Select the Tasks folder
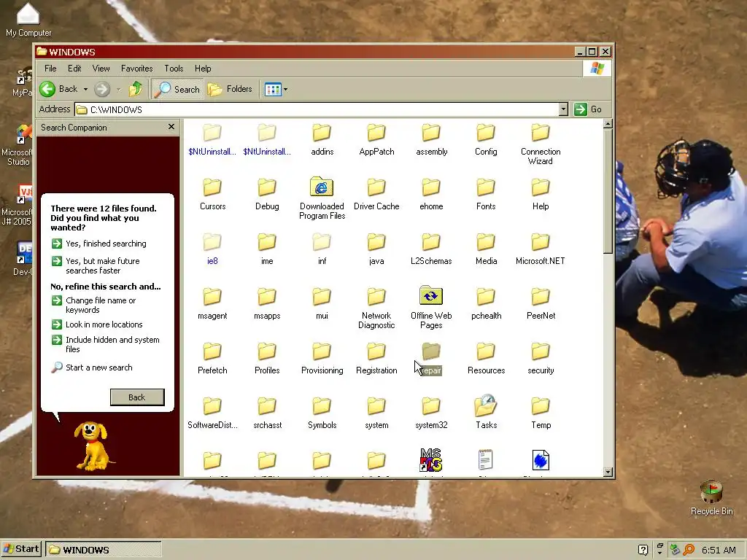Viewport: 747px width, 560px height. point(486,413)
